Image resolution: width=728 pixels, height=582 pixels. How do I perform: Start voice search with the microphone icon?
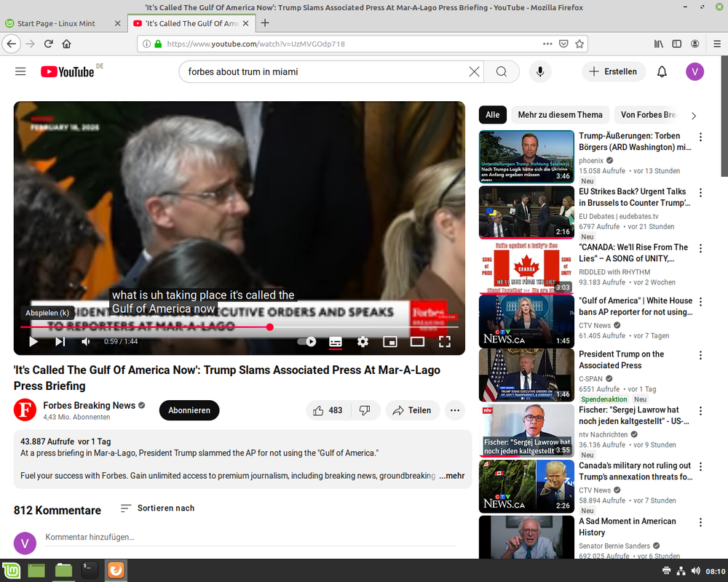pos(540,71)
